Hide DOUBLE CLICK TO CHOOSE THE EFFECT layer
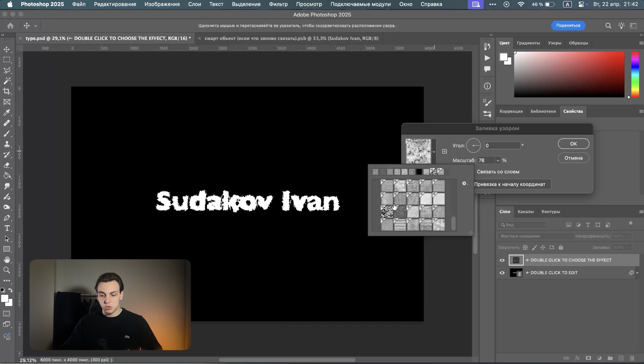 [x=502, y=260]
